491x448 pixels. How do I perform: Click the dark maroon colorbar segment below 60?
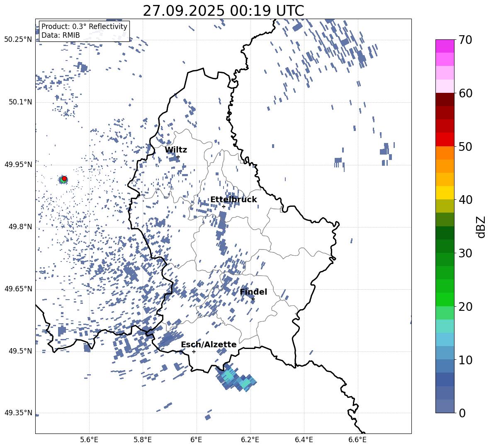click(445, 99)
